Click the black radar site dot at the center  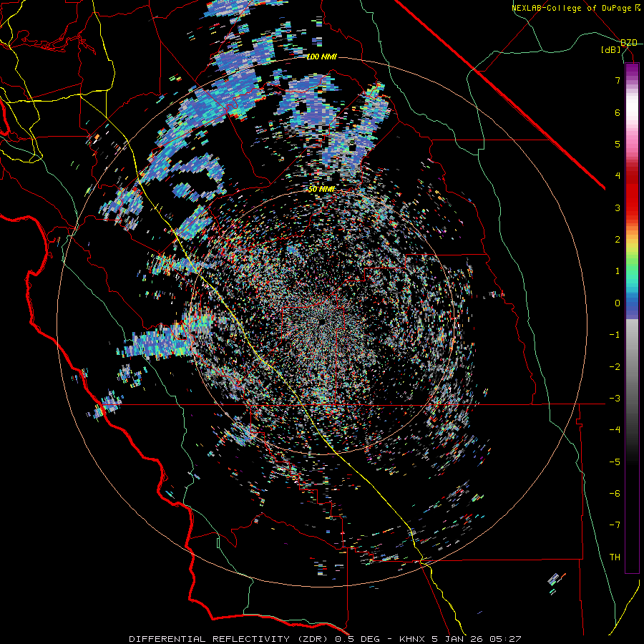[322, 321]
